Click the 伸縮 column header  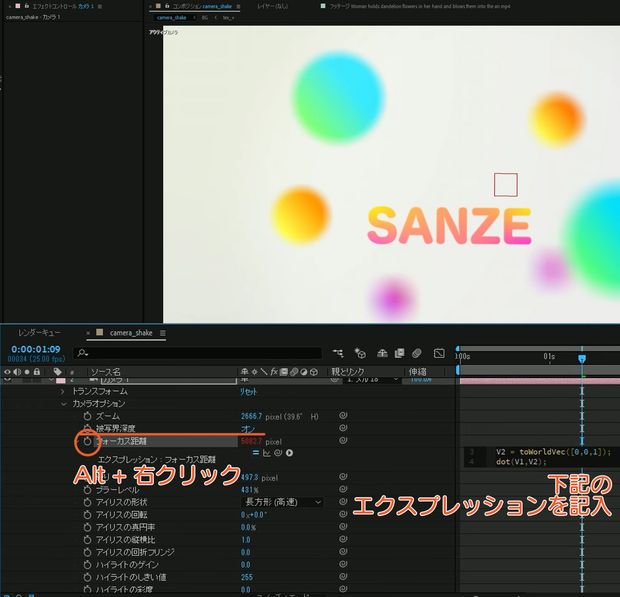coord(418,372)
